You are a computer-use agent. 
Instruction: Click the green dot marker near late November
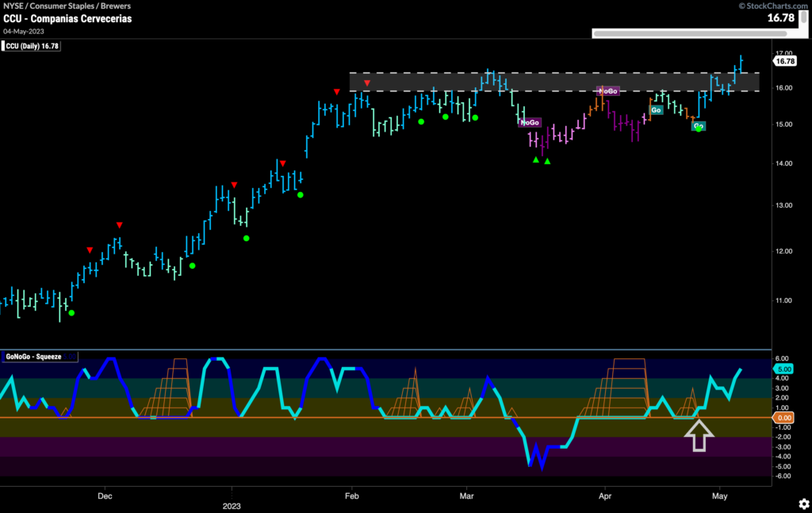click(71, 313)
